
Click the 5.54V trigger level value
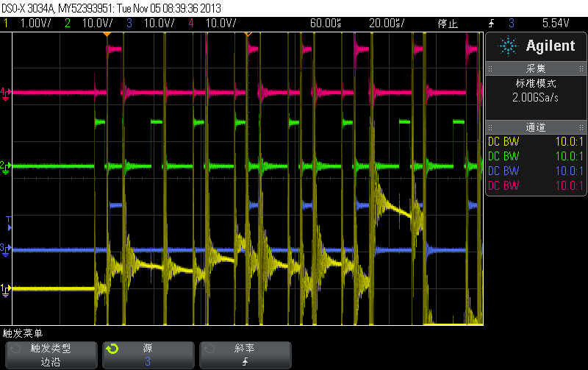[x=556, y=24]
